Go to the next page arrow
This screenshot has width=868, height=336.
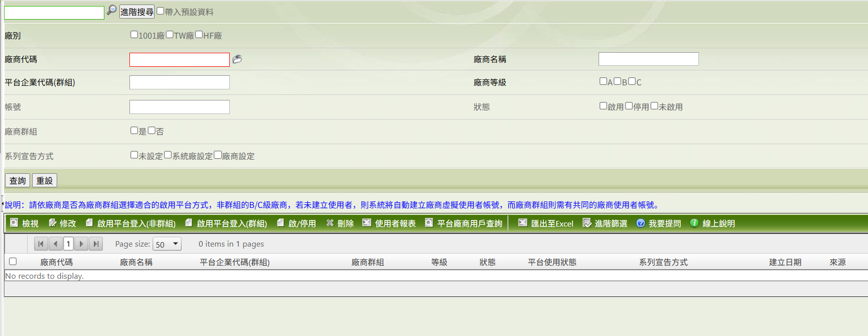pyautogui.click(x=81, y=244)
